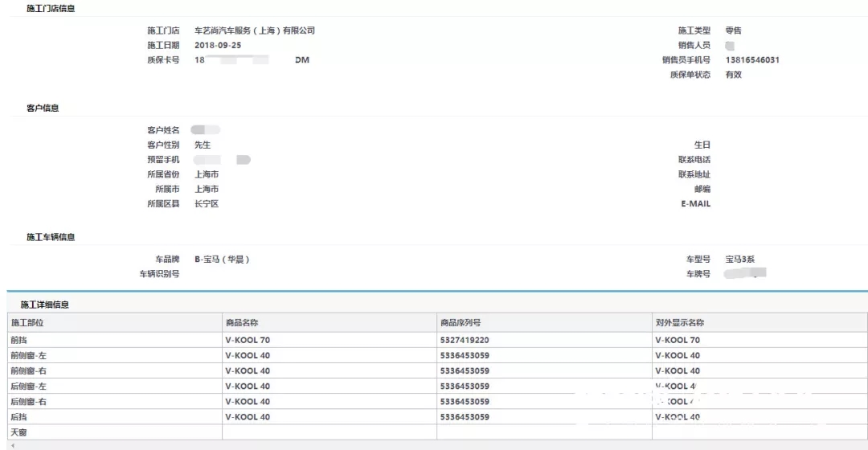Click V-KOOL 70 in 商品名称 column
The width and height of the screenshot is (868, 450).
248,340
